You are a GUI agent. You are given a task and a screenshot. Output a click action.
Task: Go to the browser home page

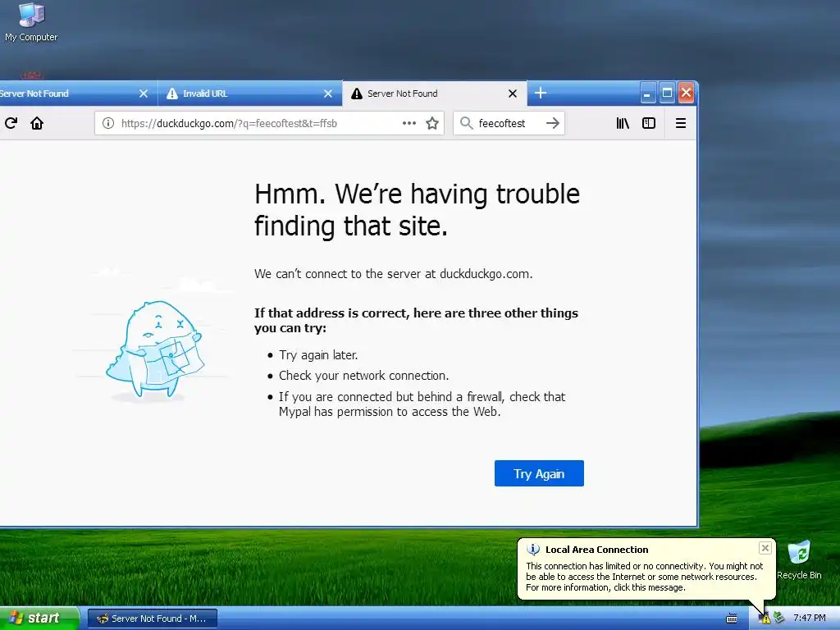coord(37,123)
